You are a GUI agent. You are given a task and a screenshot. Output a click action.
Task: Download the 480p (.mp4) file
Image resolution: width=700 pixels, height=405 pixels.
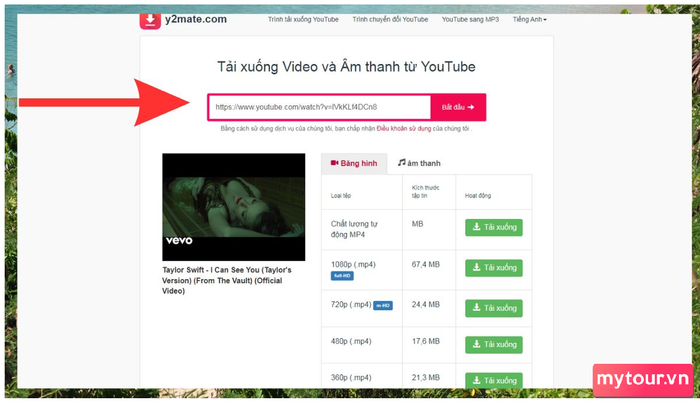tap(494, 345)
